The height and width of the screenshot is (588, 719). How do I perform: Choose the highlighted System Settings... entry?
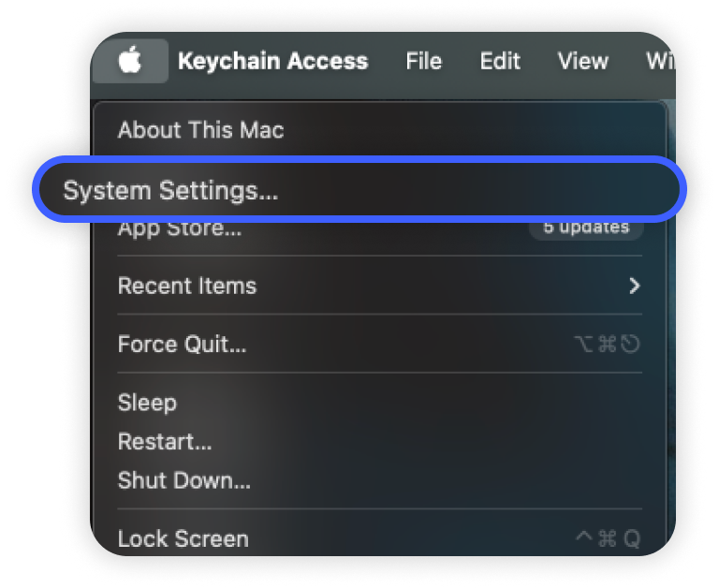pyautogui.click(x=171, y=191)
